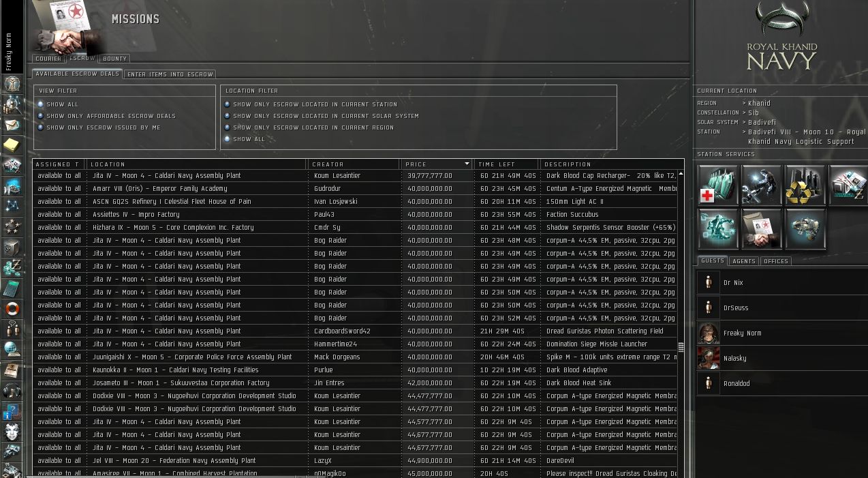Screen dimensions: 868x478
Task: Open the blue question-mark help icon
Action: click(12, 411)
